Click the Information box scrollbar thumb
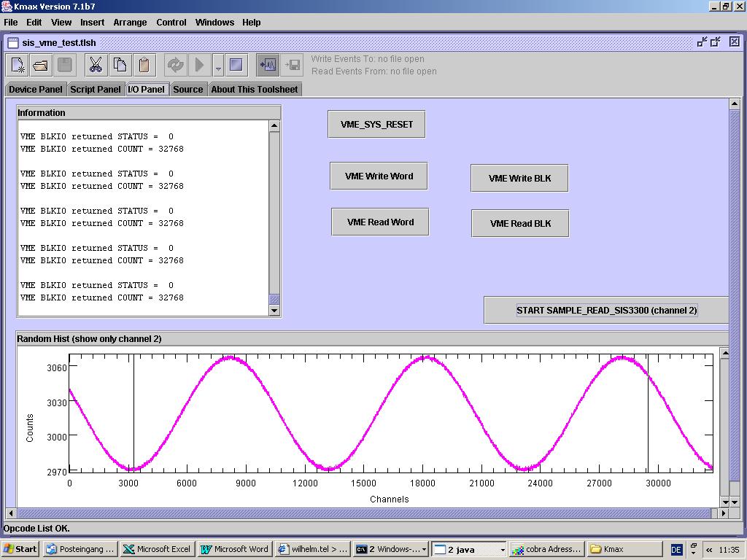The height and width of the screenshot is (560, 747). [x=274, y=300]
